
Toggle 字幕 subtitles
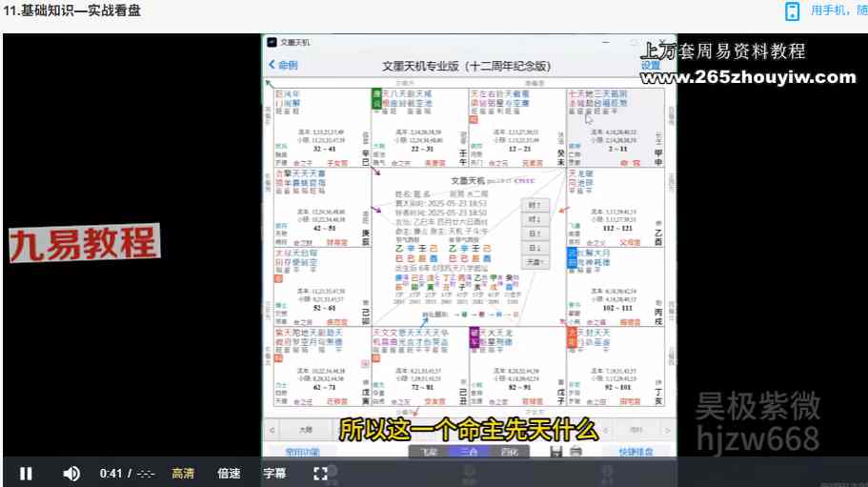coord(274,473)
